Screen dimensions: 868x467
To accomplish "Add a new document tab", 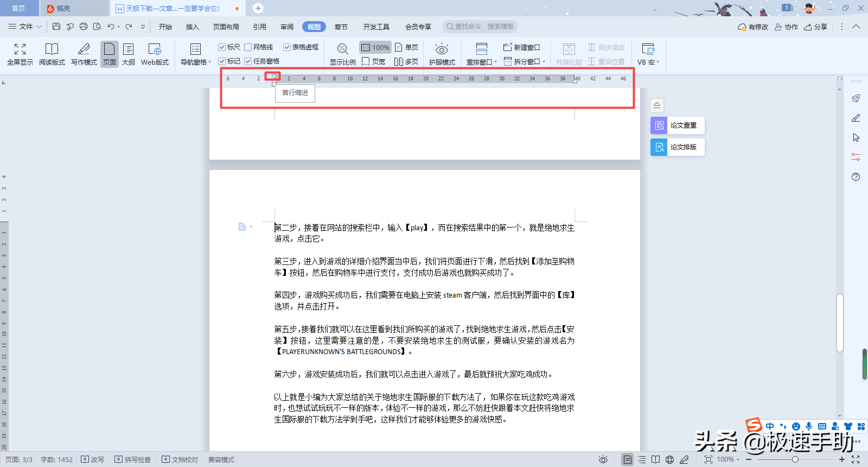I will click(x=258, y=8).
